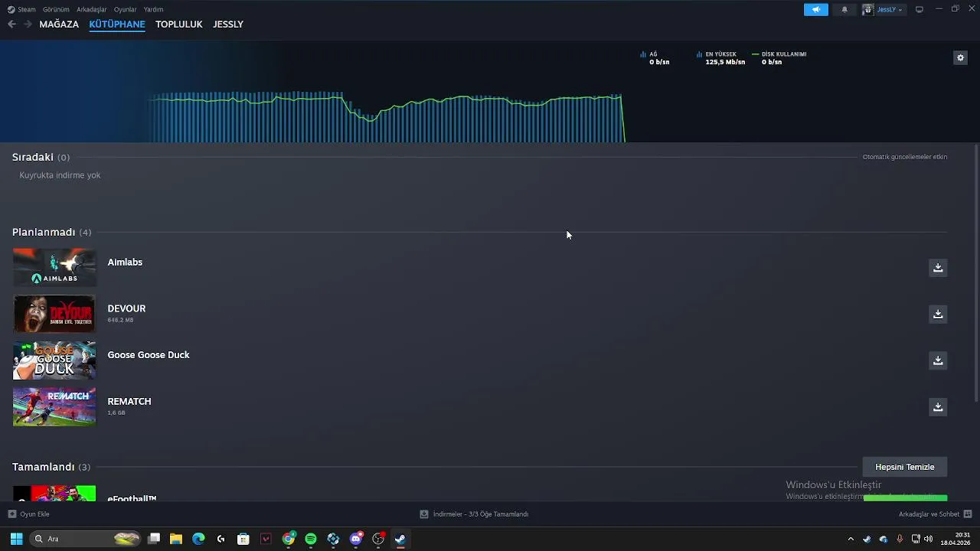
Task: Open Microsoft Store from the taskbar
Action: click(243, 539)
